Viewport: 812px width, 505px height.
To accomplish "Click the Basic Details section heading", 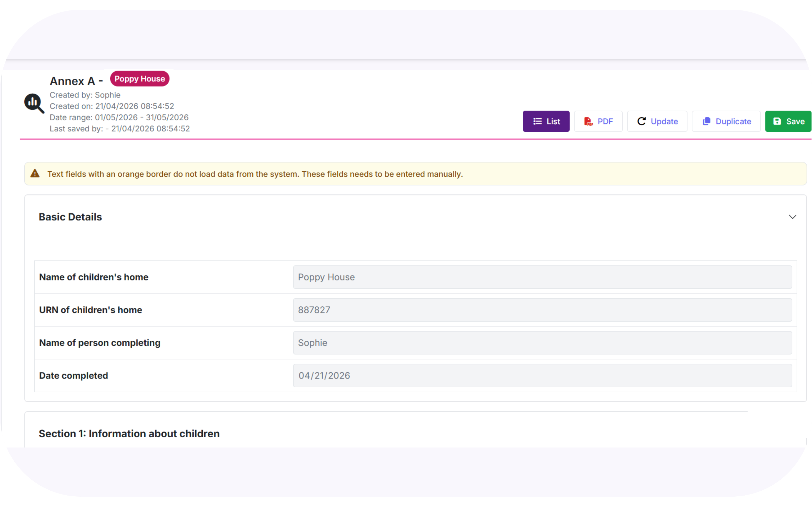I will click(70, 217).
